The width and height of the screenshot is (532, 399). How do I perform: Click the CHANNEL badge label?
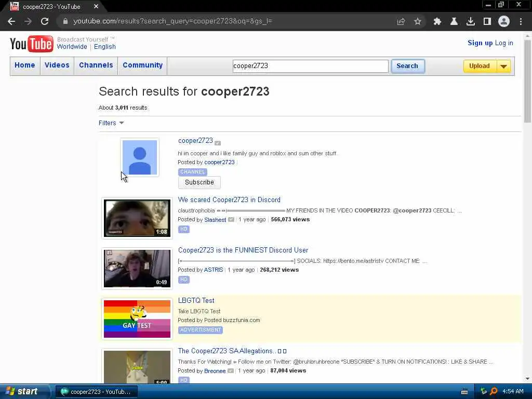192,171
